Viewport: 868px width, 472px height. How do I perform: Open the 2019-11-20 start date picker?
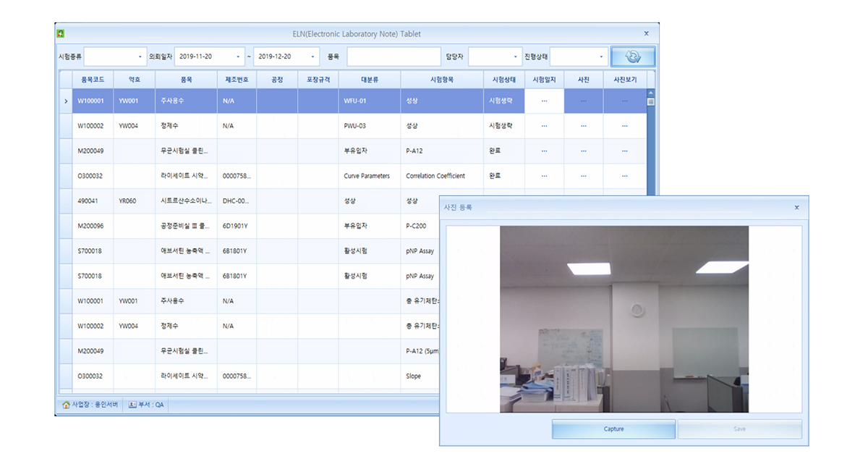pyautogui.click(x=238, y=56)
